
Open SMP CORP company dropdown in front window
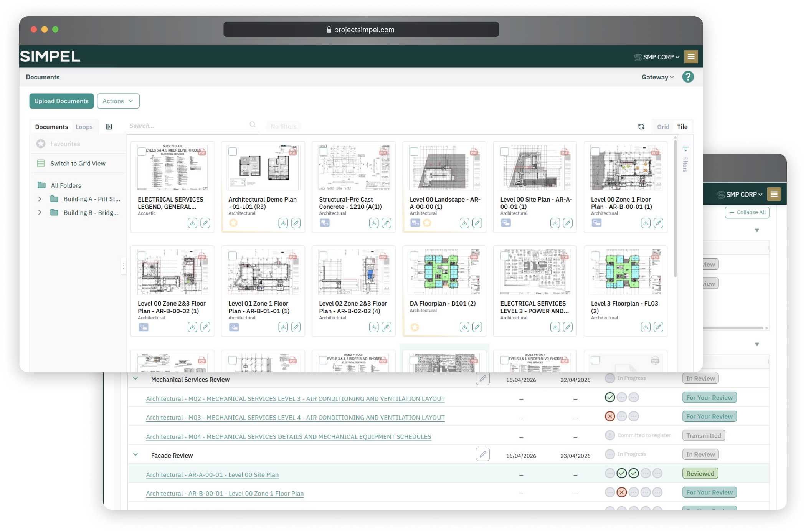click(657, 57)
